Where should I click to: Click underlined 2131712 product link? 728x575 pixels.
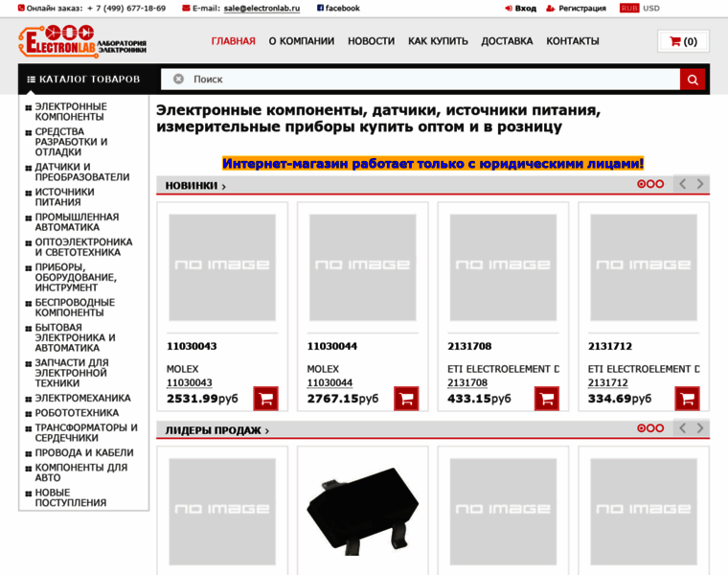(x=607, y=382)
